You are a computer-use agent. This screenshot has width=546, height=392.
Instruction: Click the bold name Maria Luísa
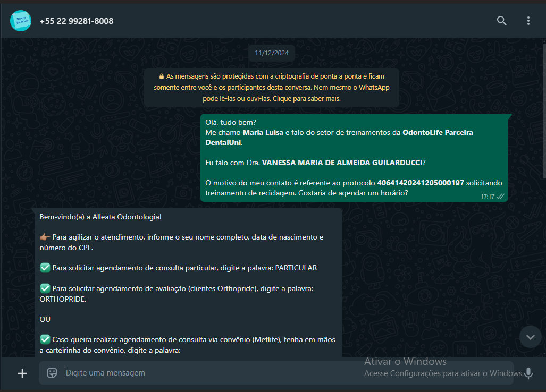click(x=263, y=132)
